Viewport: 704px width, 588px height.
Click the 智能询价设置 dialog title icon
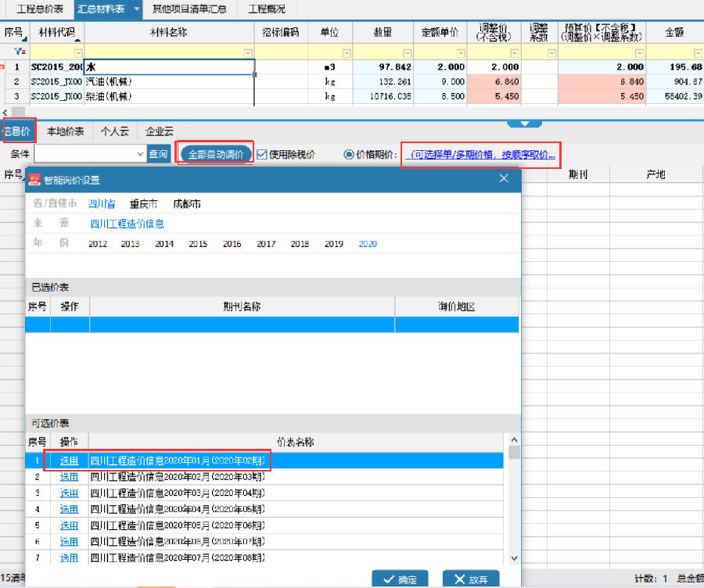click(x=36, y=179)
